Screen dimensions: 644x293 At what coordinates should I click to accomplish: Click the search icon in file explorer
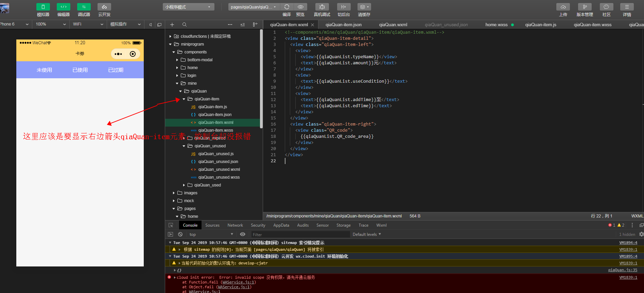(184, 25)
